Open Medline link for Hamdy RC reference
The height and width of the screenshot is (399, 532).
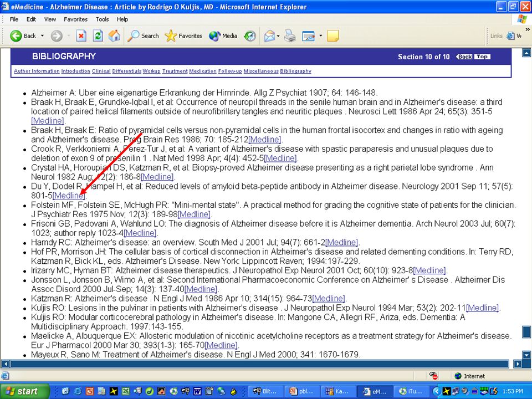pyautogui.click(x=342, y=242)
